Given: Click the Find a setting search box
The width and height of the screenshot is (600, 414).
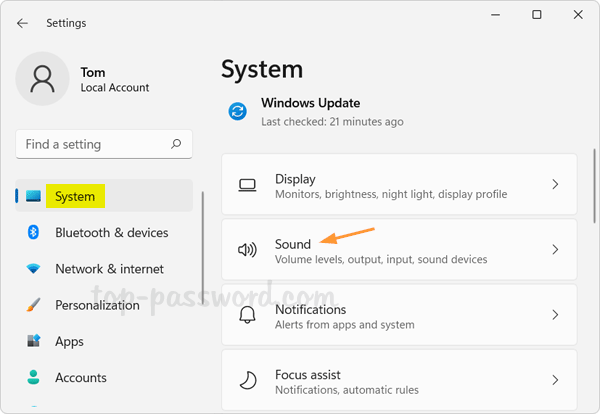Looking at the screenshot, I should click(x=95, y=144).
